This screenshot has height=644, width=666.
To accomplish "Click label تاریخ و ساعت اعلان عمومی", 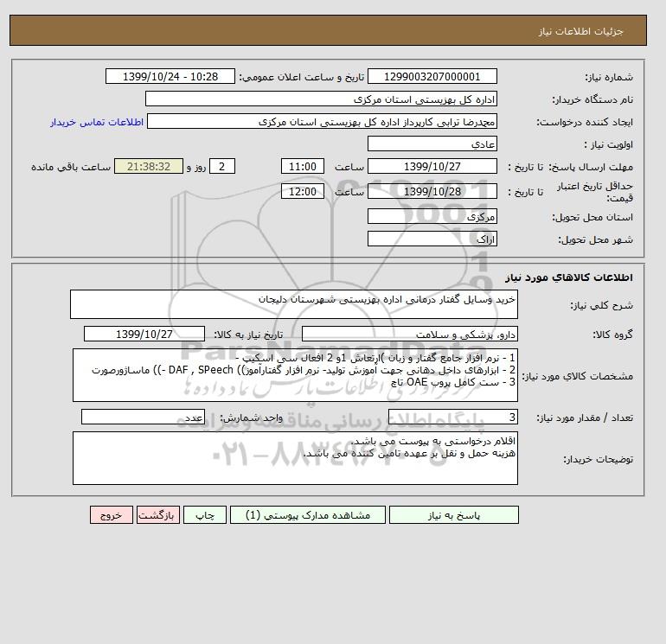I will (302, 77).
